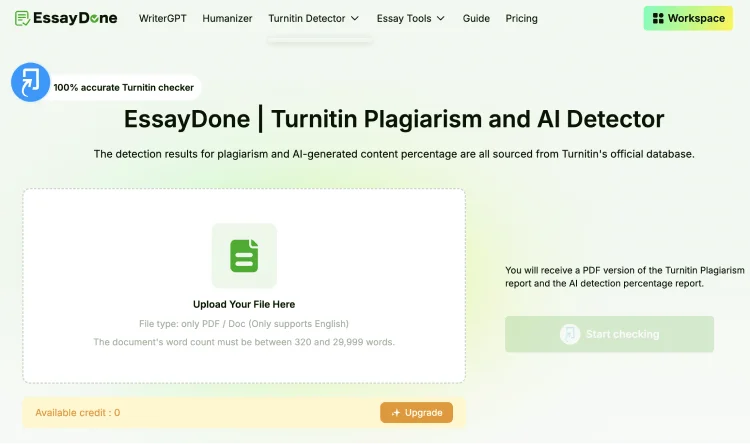
Task: Expand the Turnitin Detector dropdown chevron
Action: [x=355, y=18]
